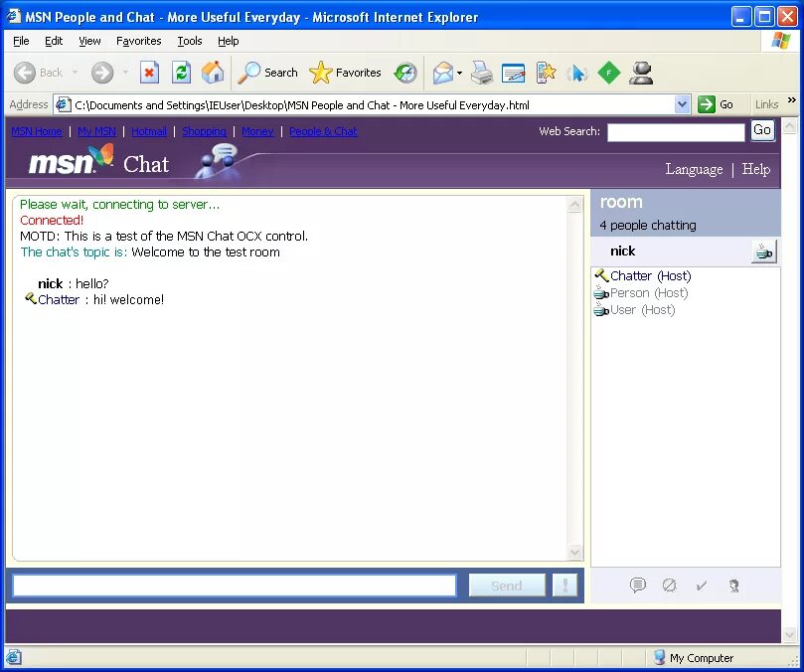
Task: Expand the address bar dropdown
Action: (x=682, y=105)
